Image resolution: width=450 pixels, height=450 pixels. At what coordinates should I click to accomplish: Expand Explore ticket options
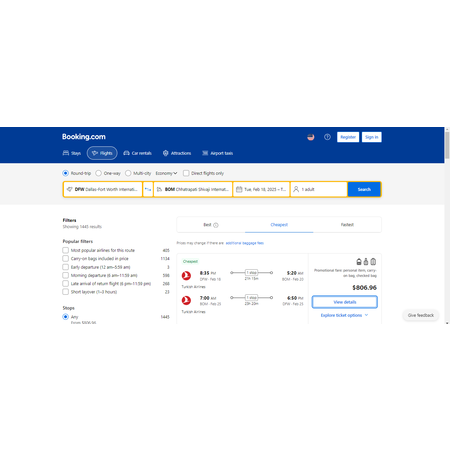(x=344, y=315)
